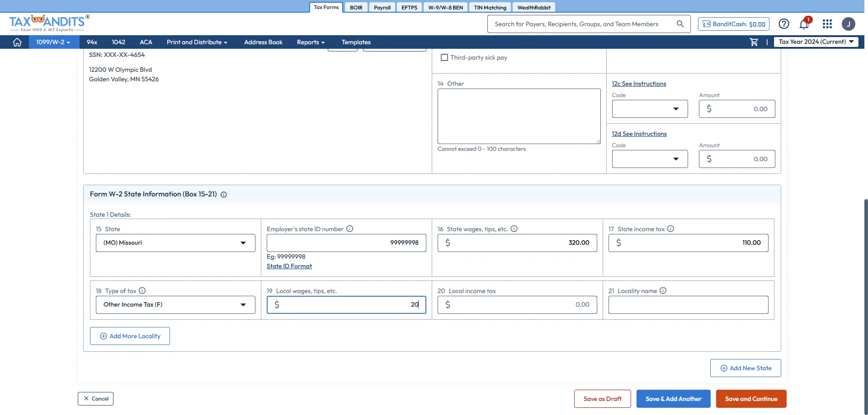Screen dimensions: 868x415
Task: Open the shopping cart icon
Action: click(x=754, y=42)
